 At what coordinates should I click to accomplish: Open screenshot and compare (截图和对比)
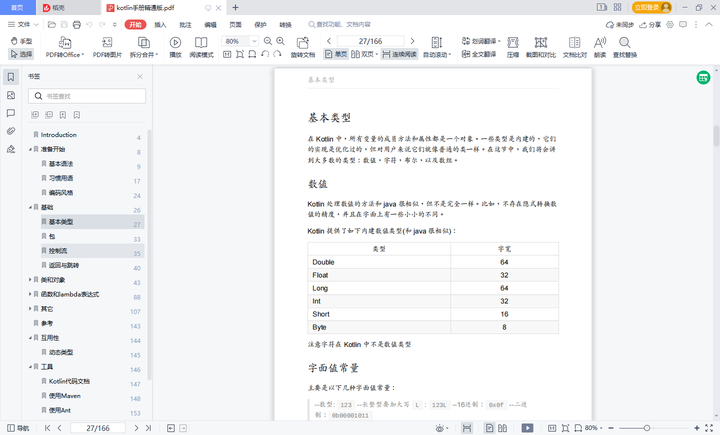click(541, 47)
